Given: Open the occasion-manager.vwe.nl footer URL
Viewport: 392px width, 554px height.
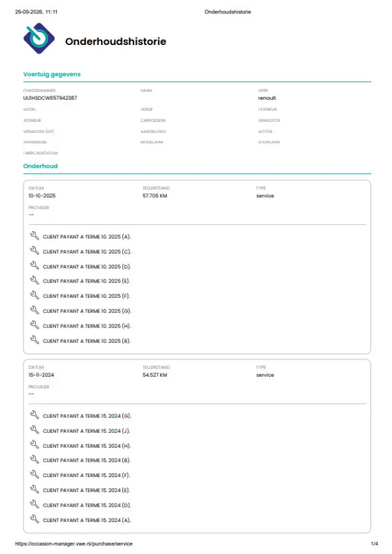Looking at the screenshot, I should pyautogui.click(x=74, y=544).
